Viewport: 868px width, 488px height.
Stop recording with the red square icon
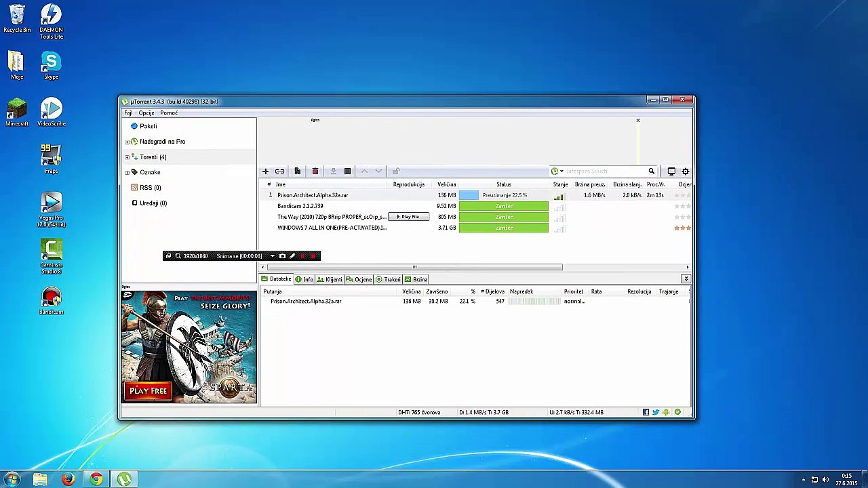[313, 256]
